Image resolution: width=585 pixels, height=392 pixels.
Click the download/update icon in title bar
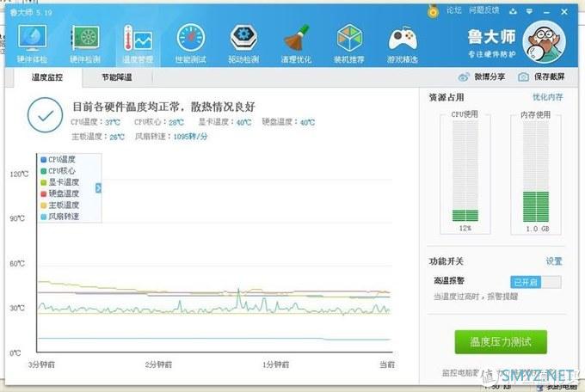pyautogui.click(x=513, y=11)
